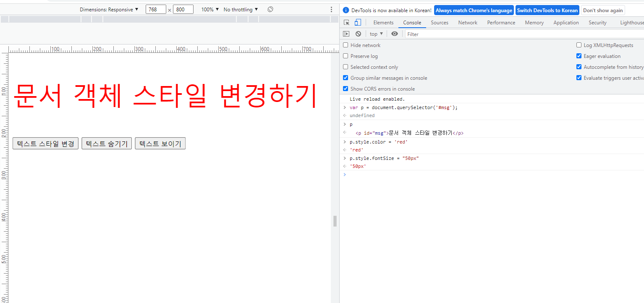Viewport: 644px width, 303px height.
Task: Check Selected context only
Action: pos(346,67)
